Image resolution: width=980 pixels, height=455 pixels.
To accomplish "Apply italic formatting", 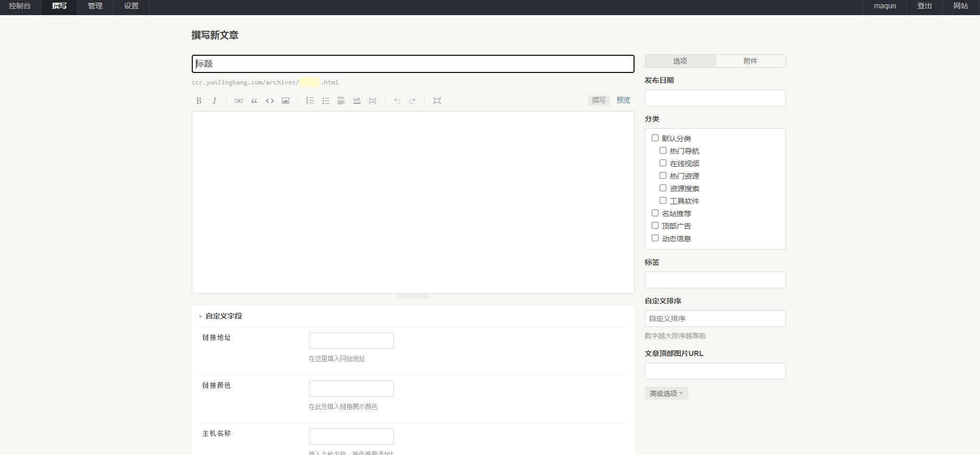I will 214,101.
